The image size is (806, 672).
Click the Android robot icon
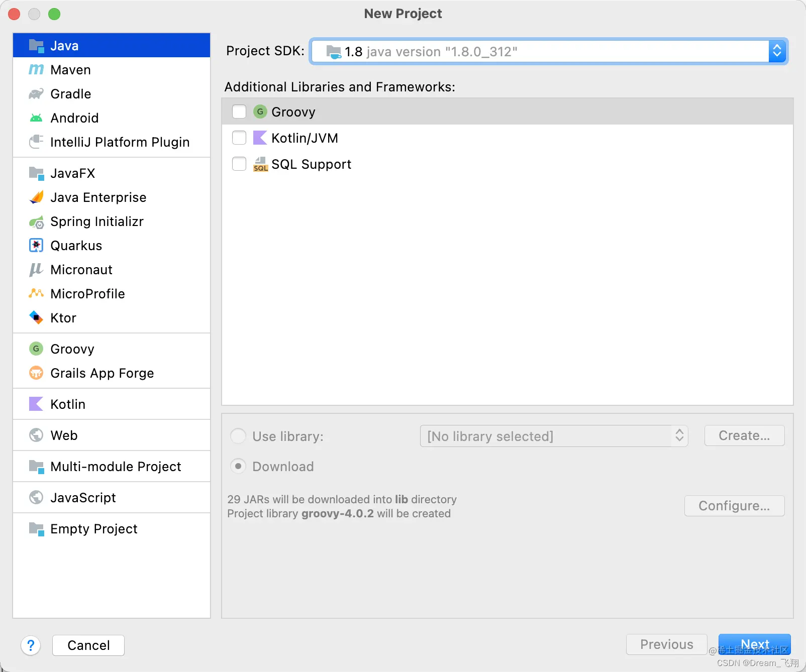[36, 118]
